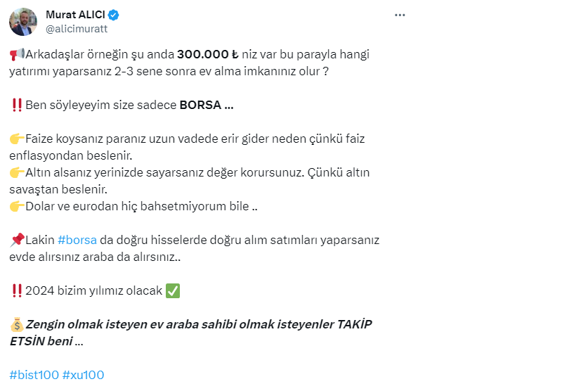The image size is (588, 384).
Task: Open the @alicimuratt handle link
Action: pos(77,30)
